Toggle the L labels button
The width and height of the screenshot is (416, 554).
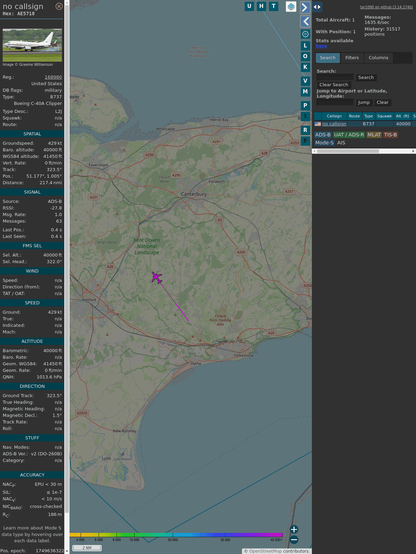(305, 46)
